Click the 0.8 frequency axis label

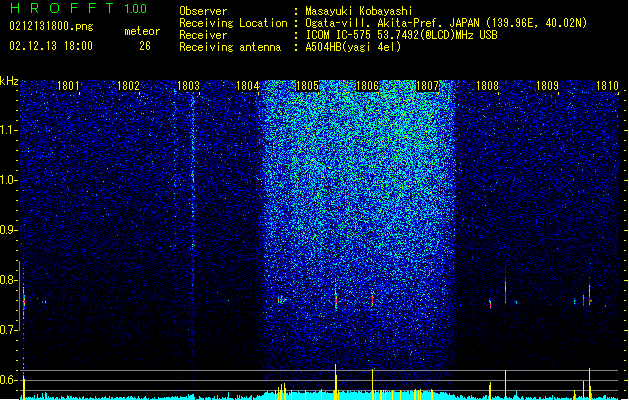coord(9,280)
